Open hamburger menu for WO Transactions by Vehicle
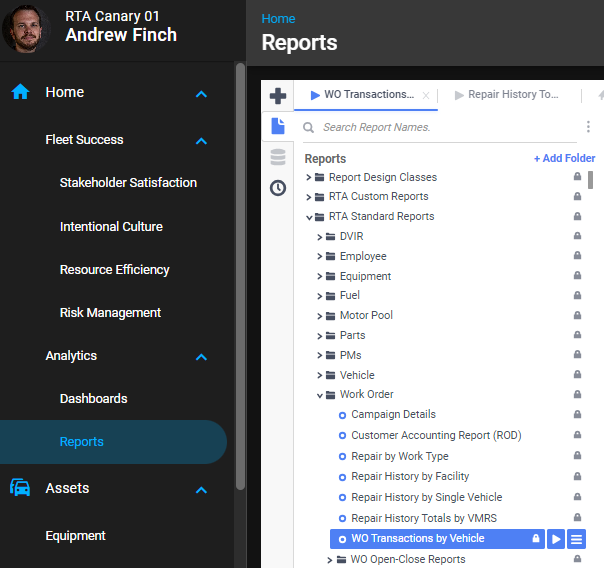The height and width of the screenshot is (568, 604). tap(576, 539)
